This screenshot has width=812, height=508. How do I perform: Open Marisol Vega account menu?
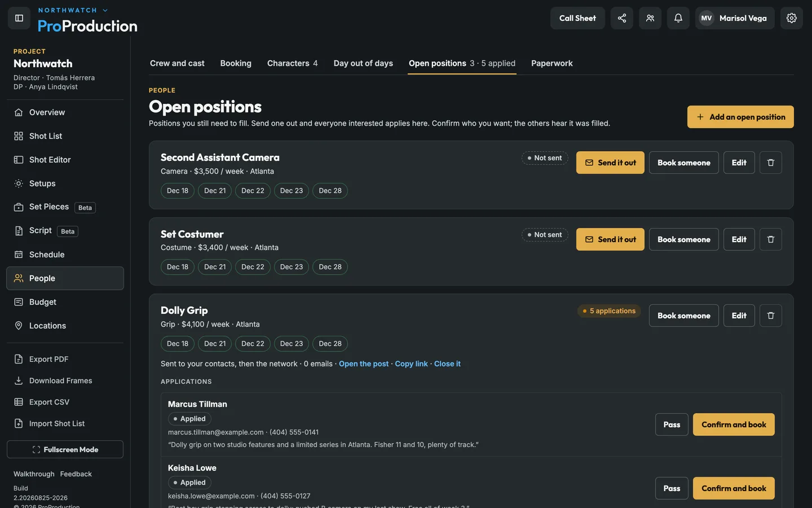pyautogui.click(x=735, y=18)
